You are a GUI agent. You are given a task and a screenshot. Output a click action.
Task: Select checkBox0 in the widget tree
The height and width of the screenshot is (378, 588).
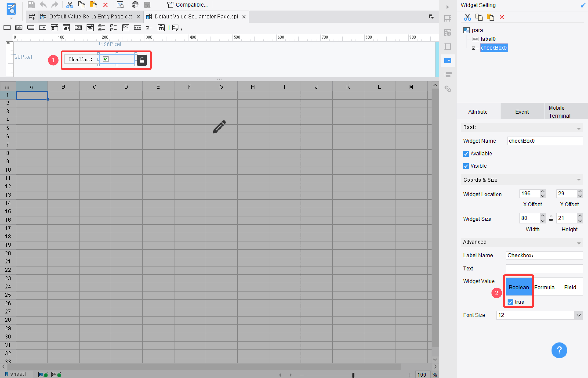494,48
